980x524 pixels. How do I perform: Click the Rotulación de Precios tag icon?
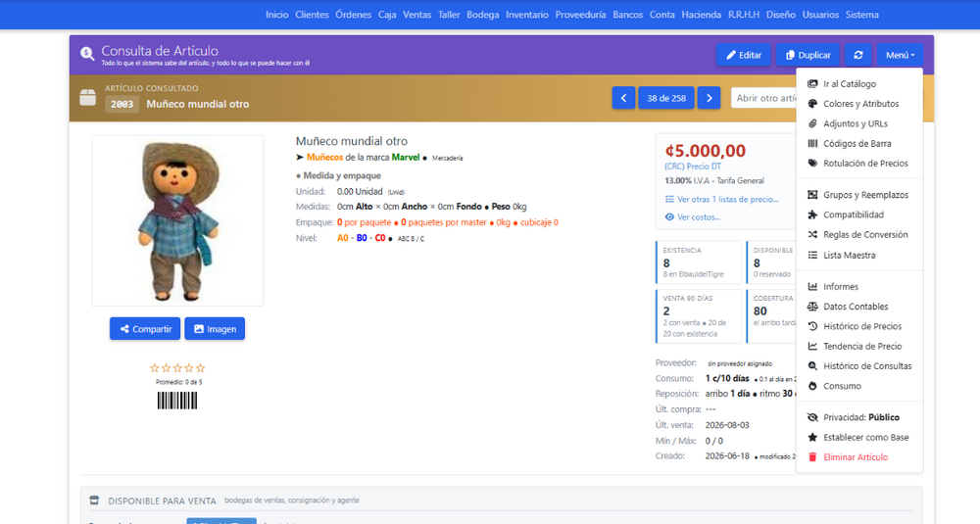tap(812, 163)
